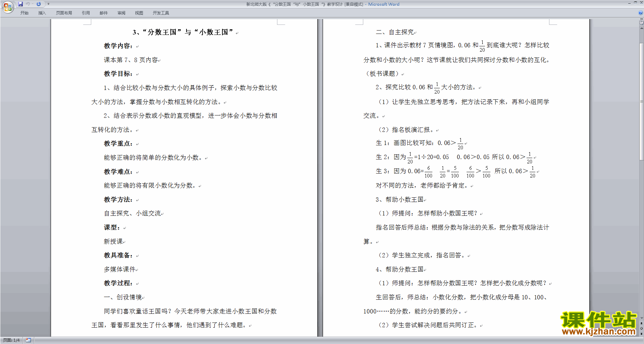The width and height of the screenshot is (644, 344).
Task: Minimize the Word window
Action: [629, 3]
